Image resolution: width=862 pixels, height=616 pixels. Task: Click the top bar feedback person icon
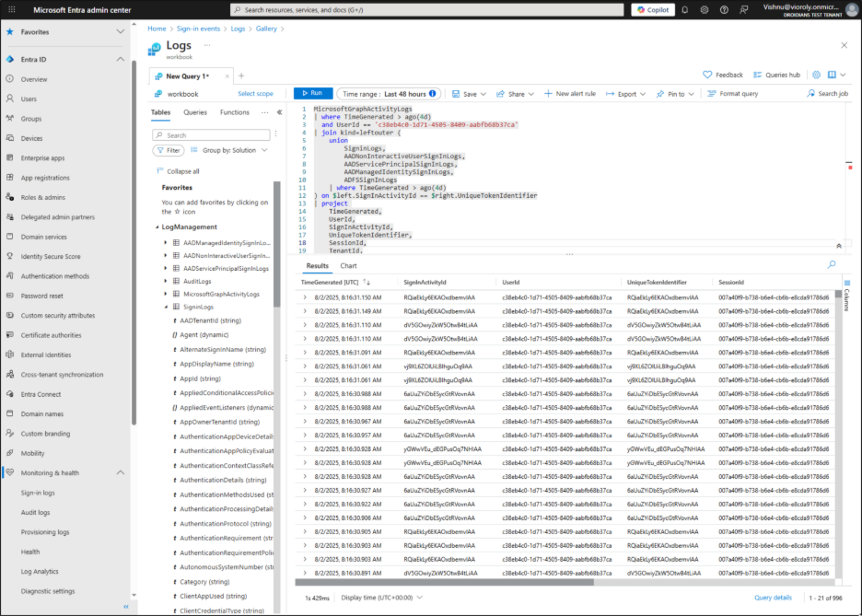click(x=744, y=10)
